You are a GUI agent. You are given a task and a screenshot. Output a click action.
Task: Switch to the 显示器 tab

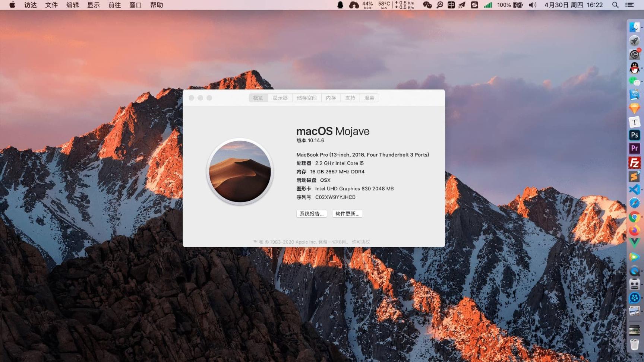[280, 98]
